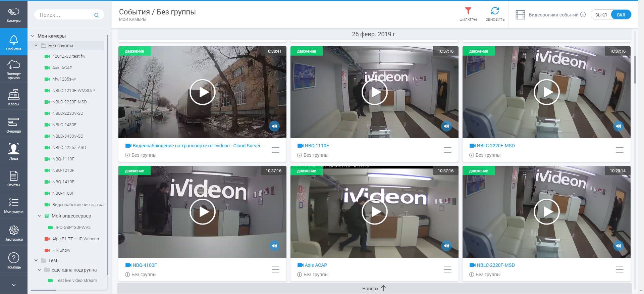The height and width of the screenshot is (294, 644).
Task: Open the Cameras section in sidebar
Action: (x=14, y=15)
